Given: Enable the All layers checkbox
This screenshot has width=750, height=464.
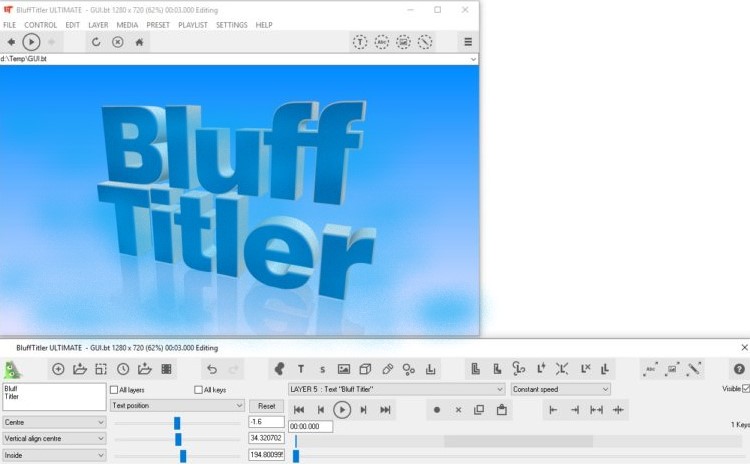Looking at the screenshot, I should click(114, 390).
